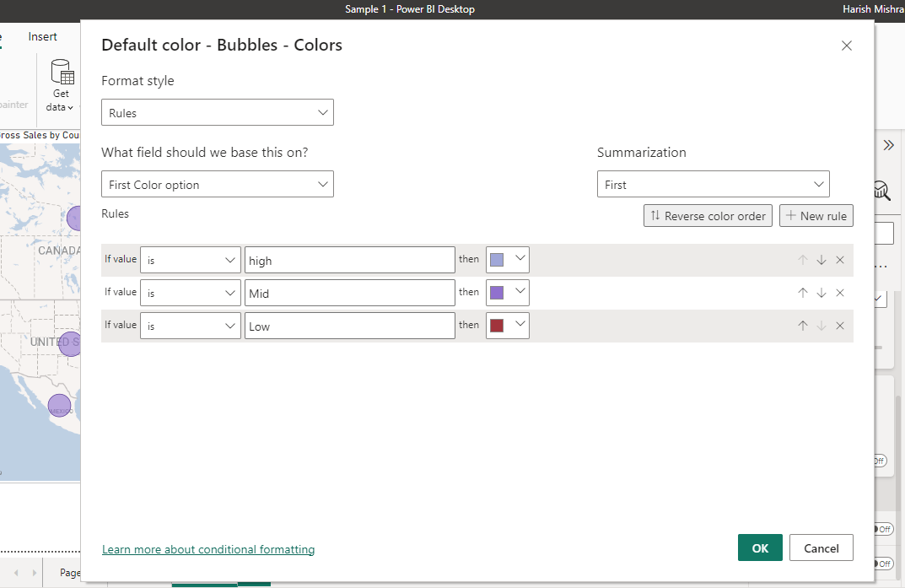Click the Cancel button
Image resolution: width=905 pixels, height=588 pixels.
click(822, 548)
